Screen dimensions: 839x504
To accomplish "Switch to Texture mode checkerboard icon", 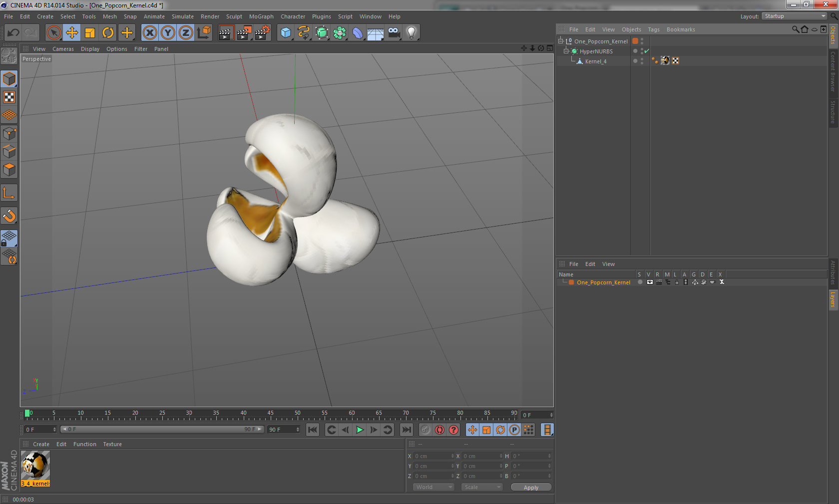I will tap(9, 97).
